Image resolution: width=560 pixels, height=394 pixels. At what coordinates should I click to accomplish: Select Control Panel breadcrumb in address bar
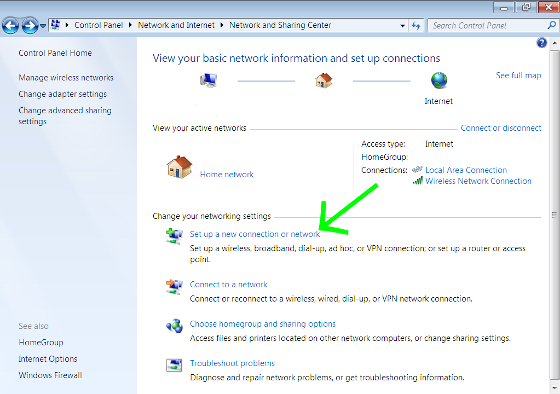pyautogui.click(x=99, y=25)
